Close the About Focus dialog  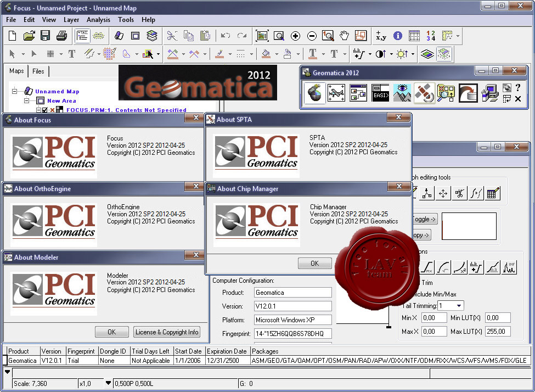tap(196, 118)
